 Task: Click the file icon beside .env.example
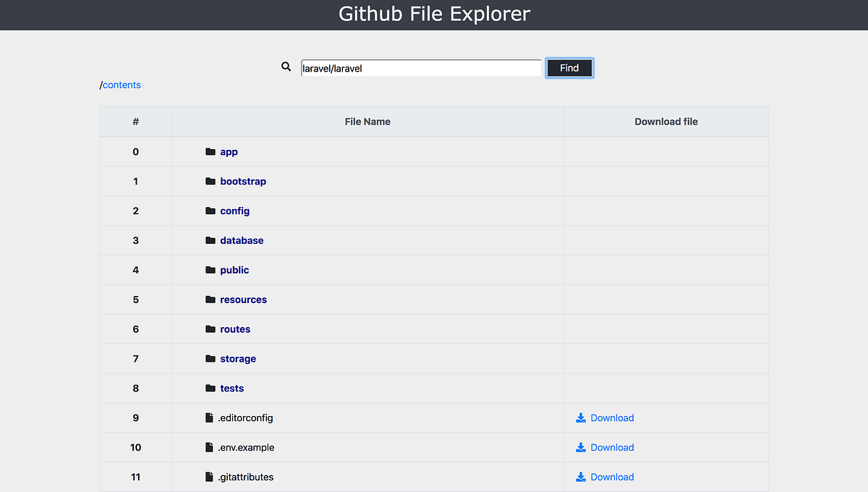(210, 447)
